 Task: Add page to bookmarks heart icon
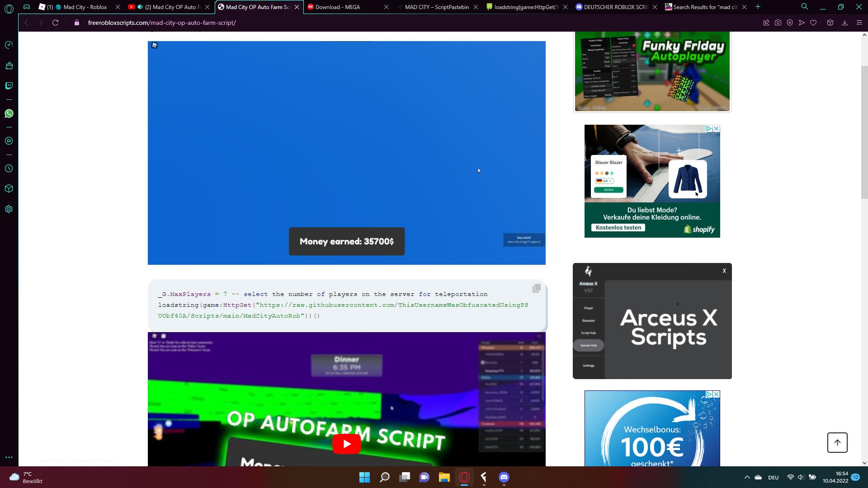[813, 23]
